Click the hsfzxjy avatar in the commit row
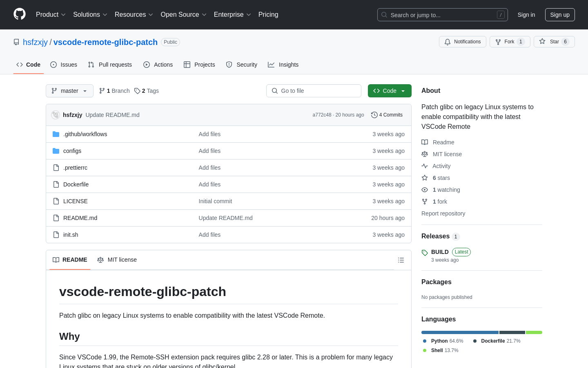Image resolution: width=588 pixels, height=368 pixels. tap(56, 115)
